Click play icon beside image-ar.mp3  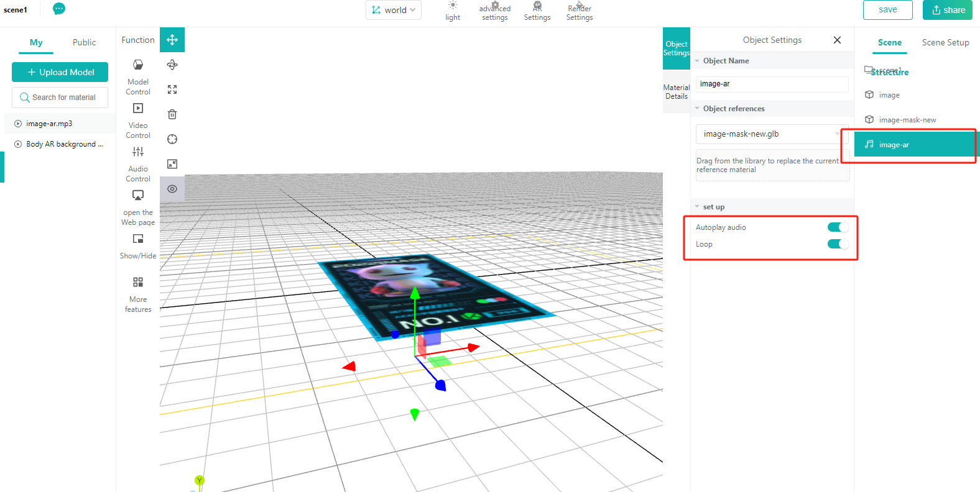18,124
